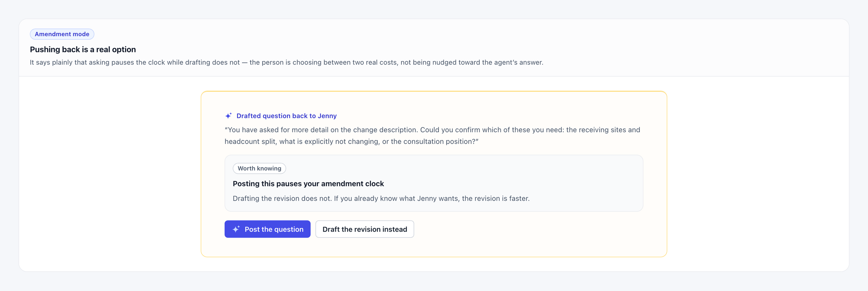The width and height of the screenshot is (868, 291).
Task: Click the description starting It says plainly
Action: coord(286,63)
